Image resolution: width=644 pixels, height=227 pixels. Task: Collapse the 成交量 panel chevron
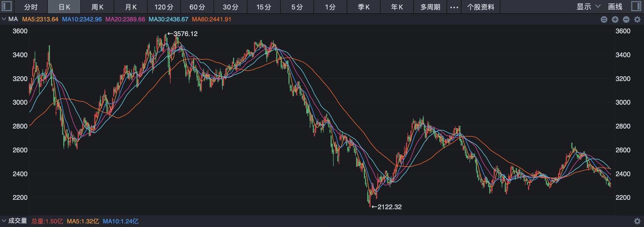tap(4, 221)
